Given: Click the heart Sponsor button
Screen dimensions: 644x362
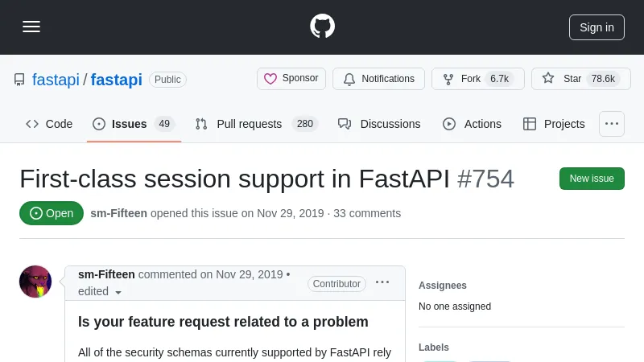Looking at the screenshot, I should (x=291, y=79).
